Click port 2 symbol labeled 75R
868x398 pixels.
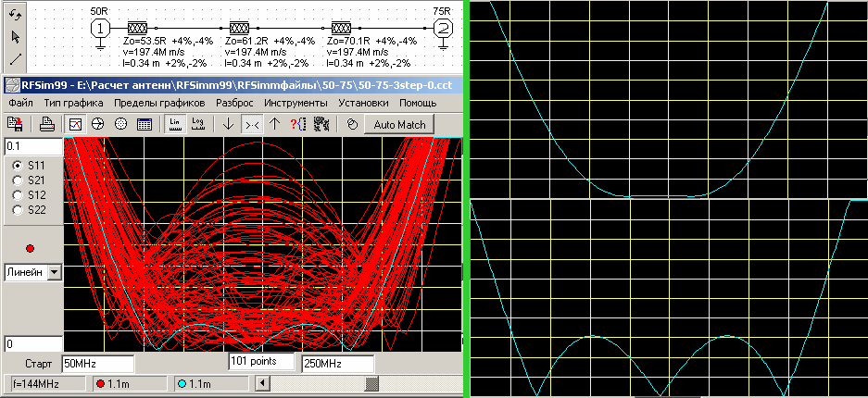point(443,30)
